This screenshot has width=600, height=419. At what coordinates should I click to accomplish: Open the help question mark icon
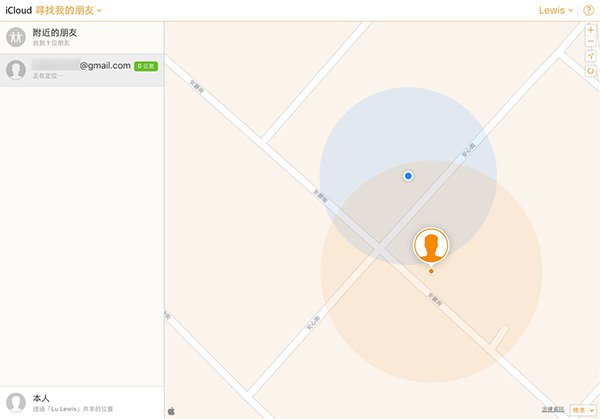(588, 10)
